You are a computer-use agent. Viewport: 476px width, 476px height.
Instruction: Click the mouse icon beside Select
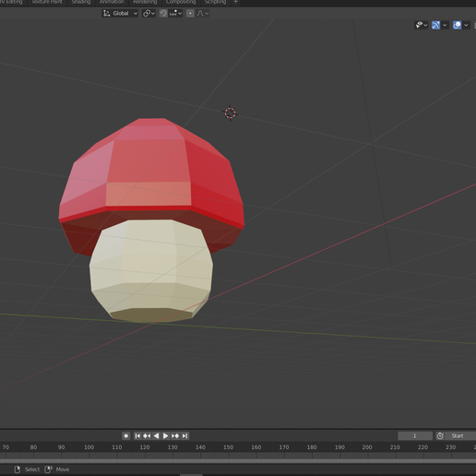pyautogui.click(x=18, y=470)
